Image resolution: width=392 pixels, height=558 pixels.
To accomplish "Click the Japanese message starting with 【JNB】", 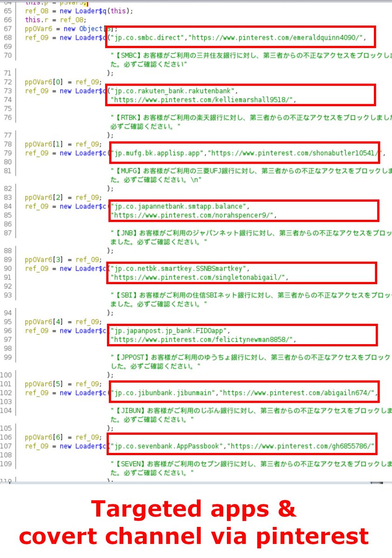I will (251, 237).
